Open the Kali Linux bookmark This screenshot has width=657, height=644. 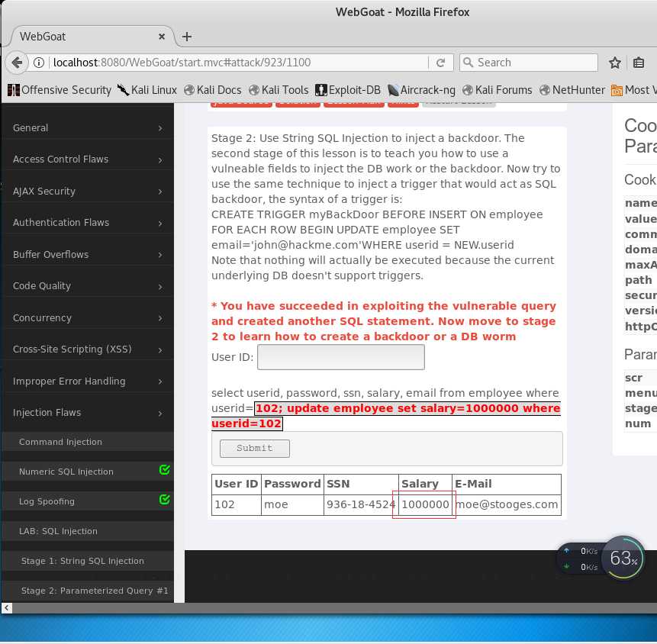point(147,90)
